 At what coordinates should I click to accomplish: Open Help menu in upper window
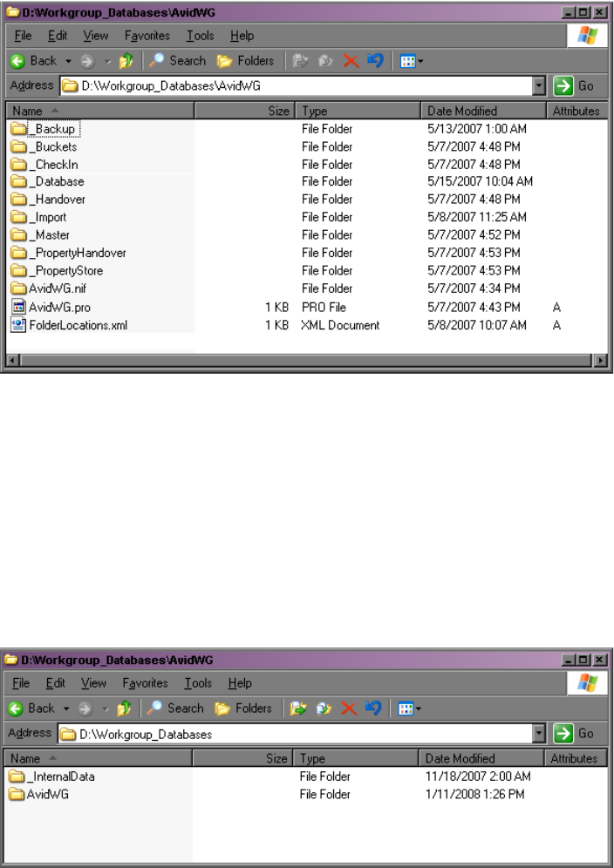pos(242,36)
